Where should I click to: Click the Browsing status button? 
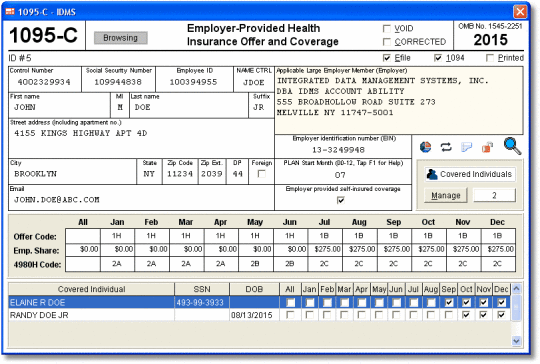tap(121, 38)
